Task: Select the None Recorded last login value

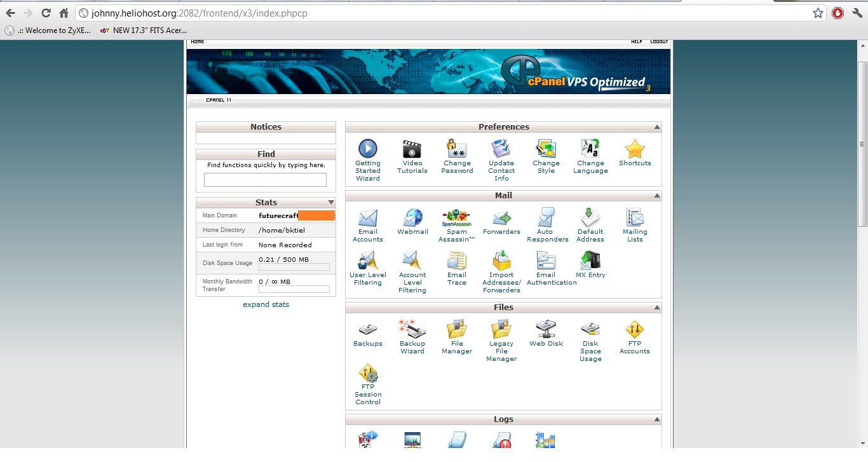Action: 285,245
